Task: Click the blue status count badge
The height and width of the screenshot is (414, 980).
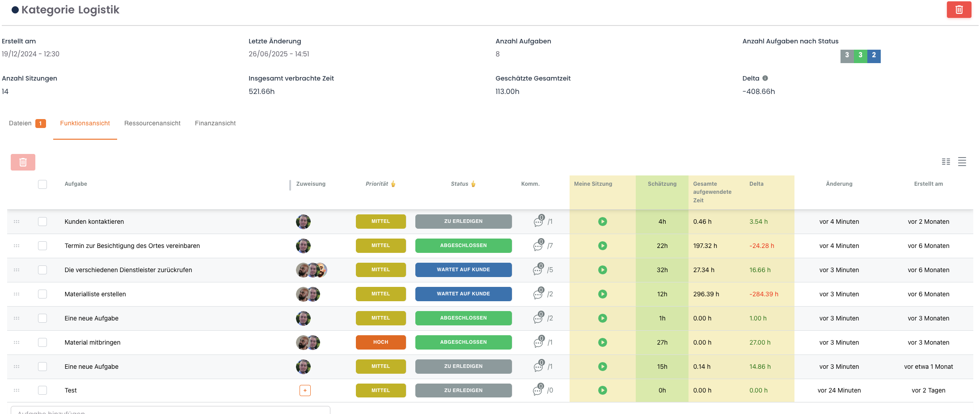Action: tap(874, 55)
